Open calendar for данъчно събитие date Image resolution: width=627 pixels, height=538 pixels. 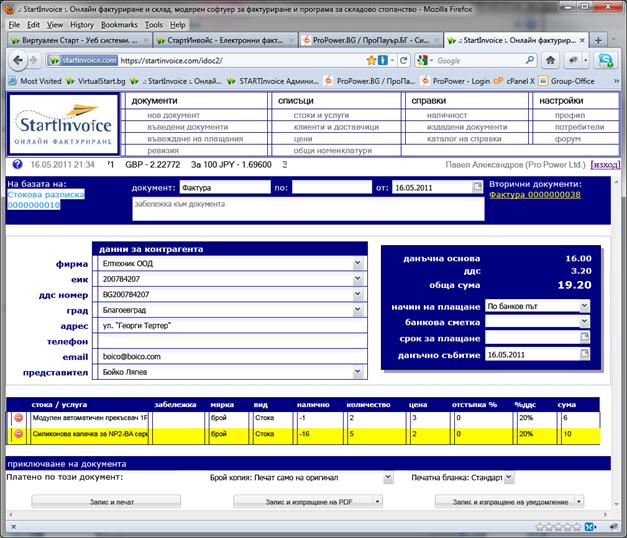point(585,354)
